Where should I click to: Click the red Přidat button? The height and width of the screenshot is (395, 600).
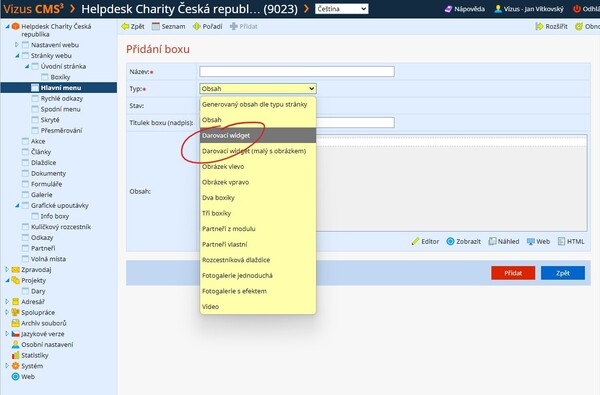[513, 273]
